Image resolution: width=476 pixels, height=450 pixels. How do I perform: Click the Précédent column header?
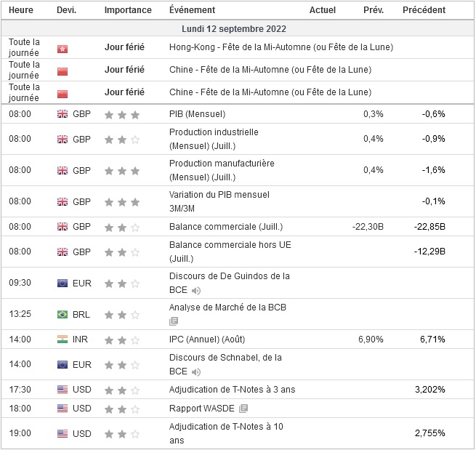[x=424, y=10]
